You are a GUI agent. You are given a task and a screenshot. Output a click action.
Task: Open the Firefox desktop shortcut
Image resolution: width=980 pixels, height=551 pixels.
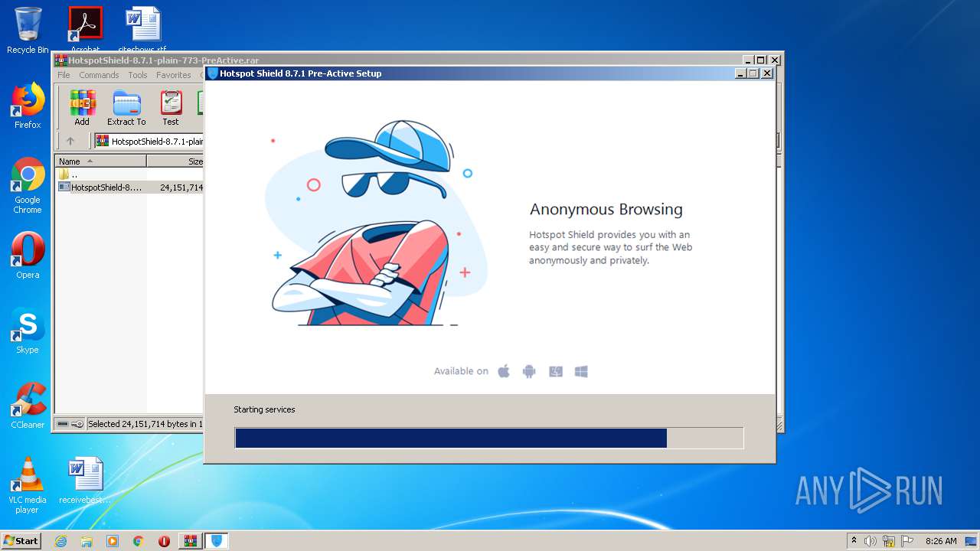coord(28,106)
